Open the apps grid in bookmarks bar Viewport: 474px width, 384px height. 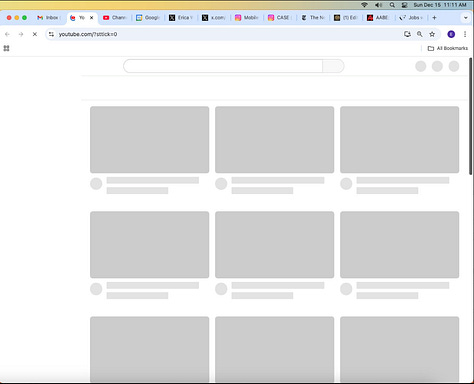coord(6,48)
